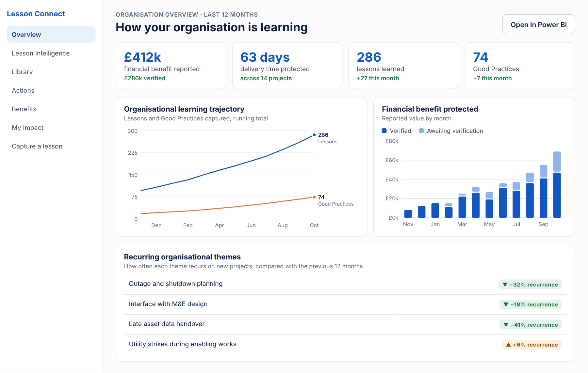Click the Financial benefit protected heading

click(x=430, y=109)
